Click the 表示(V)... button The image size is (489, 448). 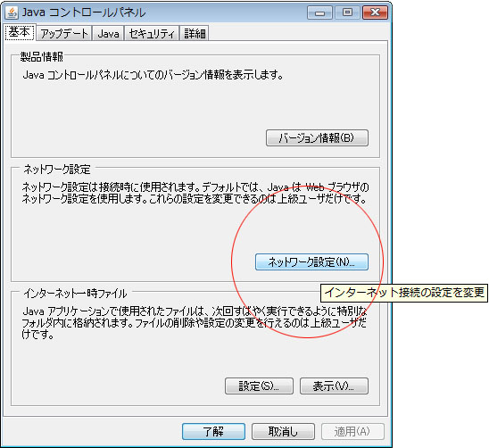pyautogui.click(x=334, y=386)
